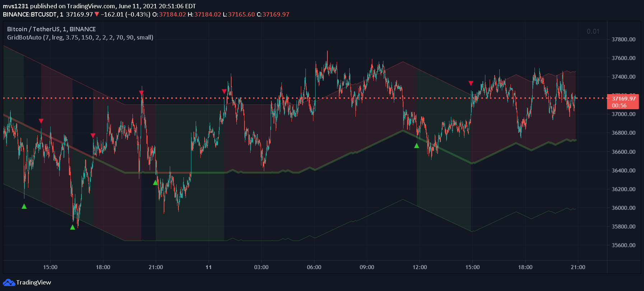The width and height of the screenshot is (644, 291).
Task: Click the 35600.00 price axis label
Action: coord(624,245)
